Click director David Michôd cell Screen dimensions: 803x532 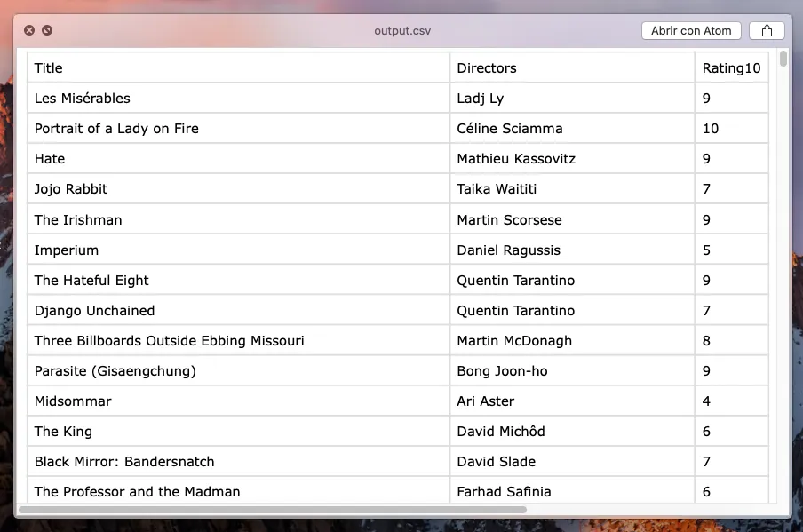[572, 431]
